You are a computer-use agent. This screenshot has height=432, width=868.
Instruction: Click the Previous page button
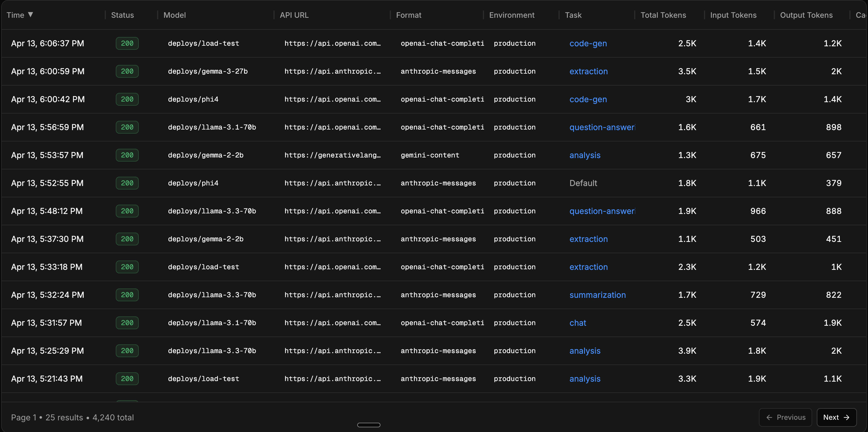(785, 417)
